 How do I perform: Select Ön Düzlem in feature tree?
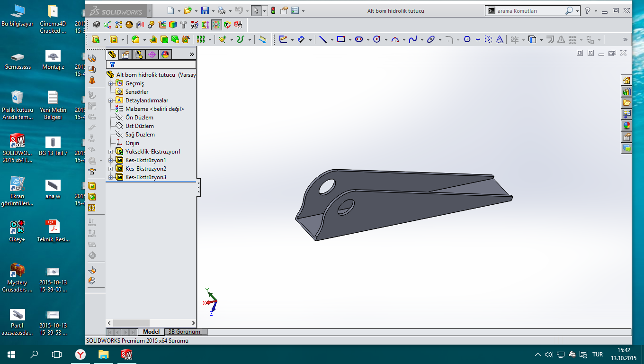(139, 118)
